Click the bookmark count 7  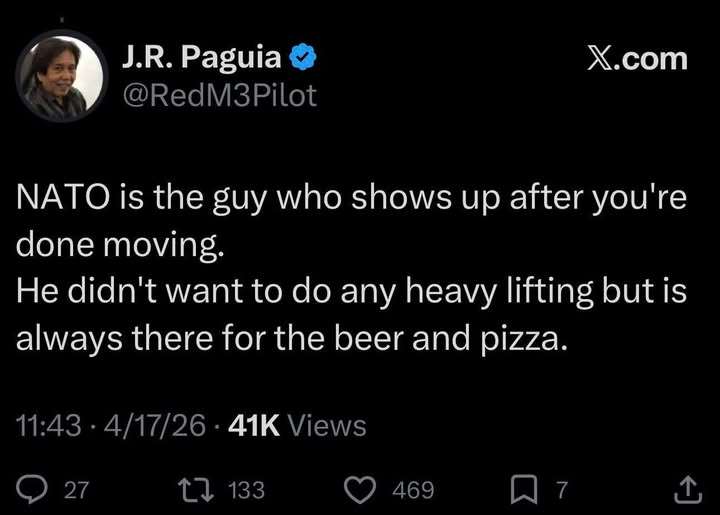[x=561, y=490]
